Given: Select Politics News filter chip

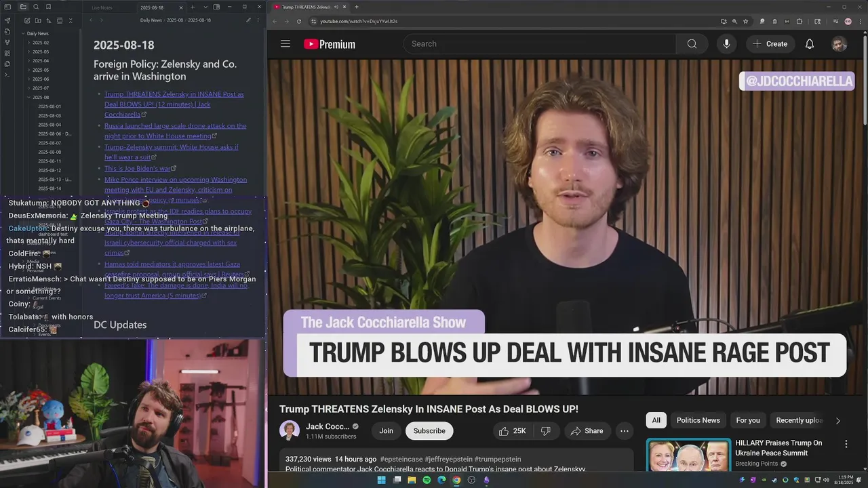Looking at the screenshot, I should pyautogui.click(x=698, y=420).
